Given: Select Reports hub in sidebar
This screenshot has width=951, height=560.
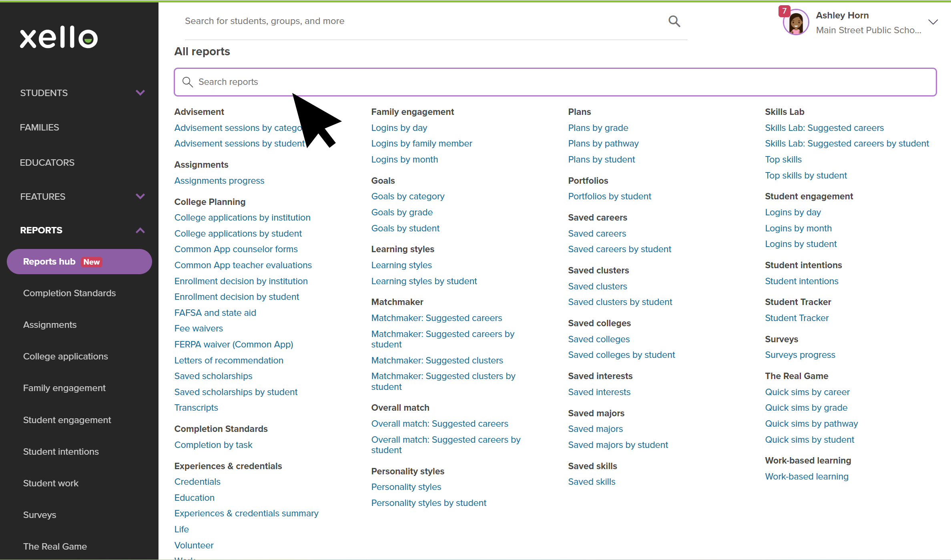Looking at the screenshot, I should (79, 262).
